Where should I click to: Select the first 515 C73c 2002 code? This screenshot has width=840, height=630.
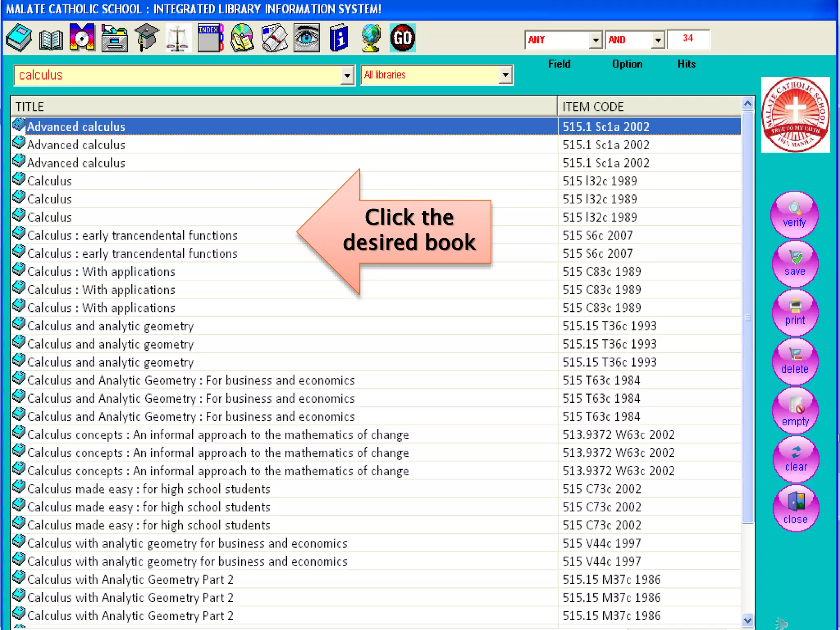[602, 489]
